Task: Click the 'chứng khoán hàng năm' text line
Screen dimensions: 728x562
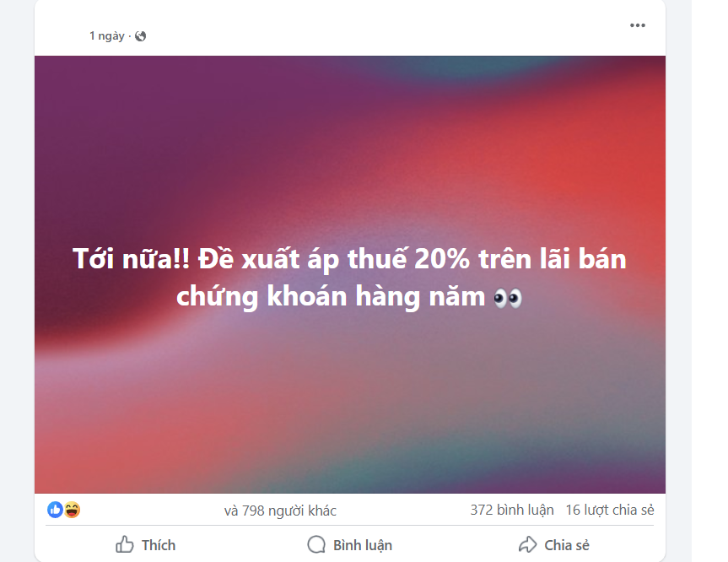Action: tap(331, 297)
